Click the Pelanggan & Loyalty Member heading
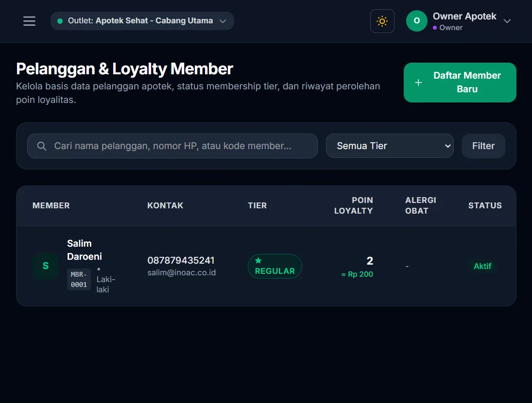 124,69
